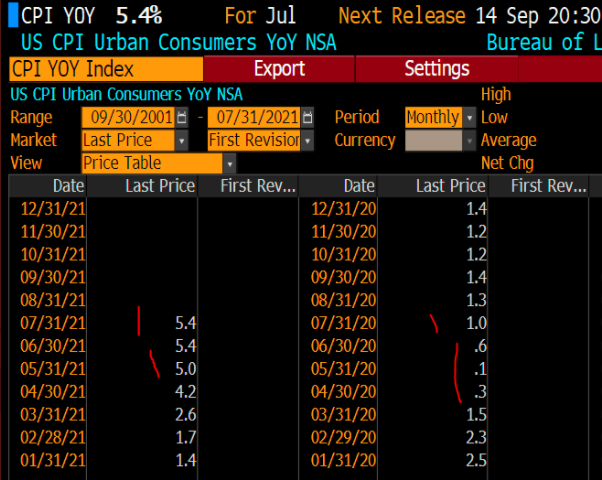Open calendar icon for range end date
This screenshot has width=602, height=480.
pos(307,118)
